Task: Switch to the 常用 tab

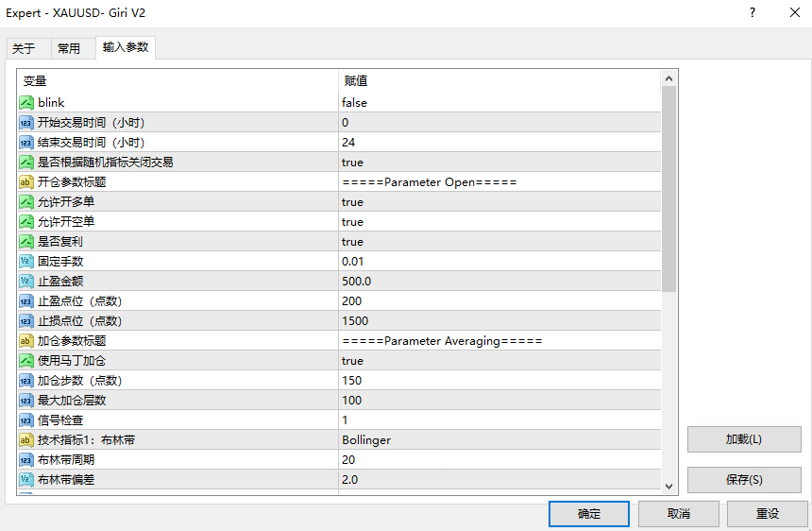Action: click(x=69, y=49)
